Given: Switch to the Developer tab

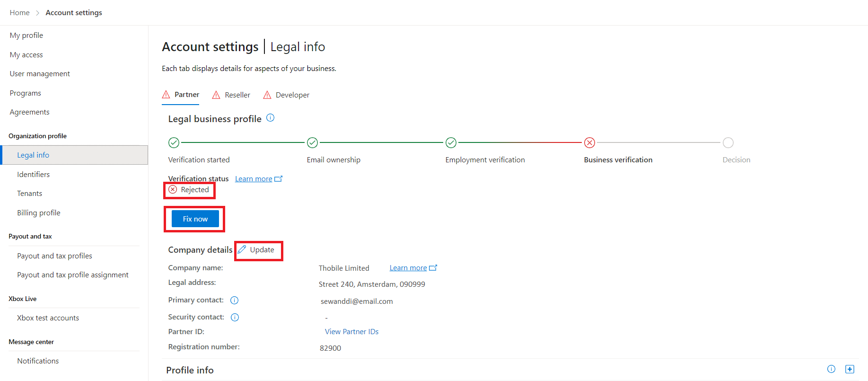Looking at the screenshot, I should pos(286,95).
